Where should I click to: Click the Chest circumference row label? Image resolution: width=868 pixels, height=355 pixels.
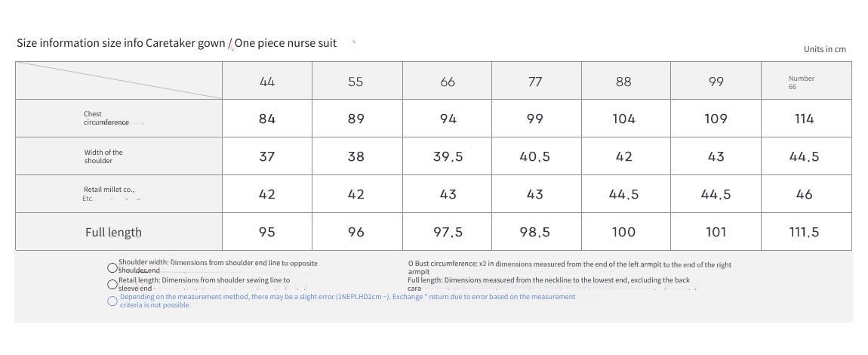pyautogui.click(x=106, y=118)
